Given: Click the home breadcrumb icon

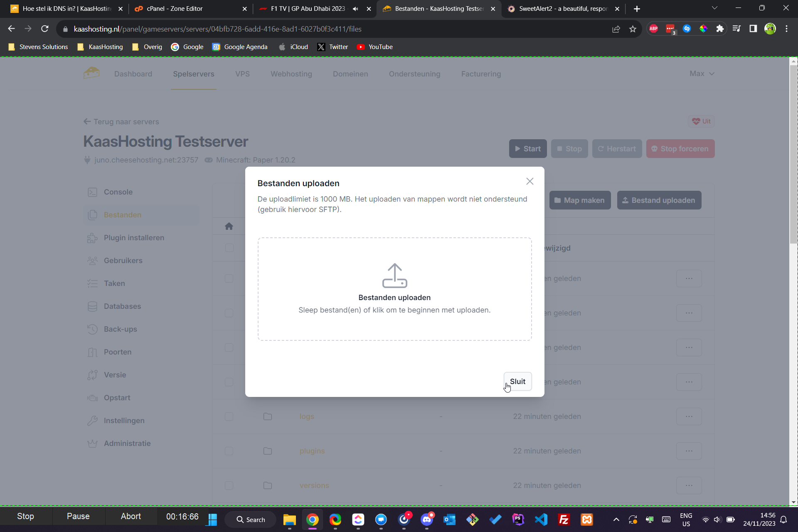Looking at the screenshot, I should tap(229, 226).
